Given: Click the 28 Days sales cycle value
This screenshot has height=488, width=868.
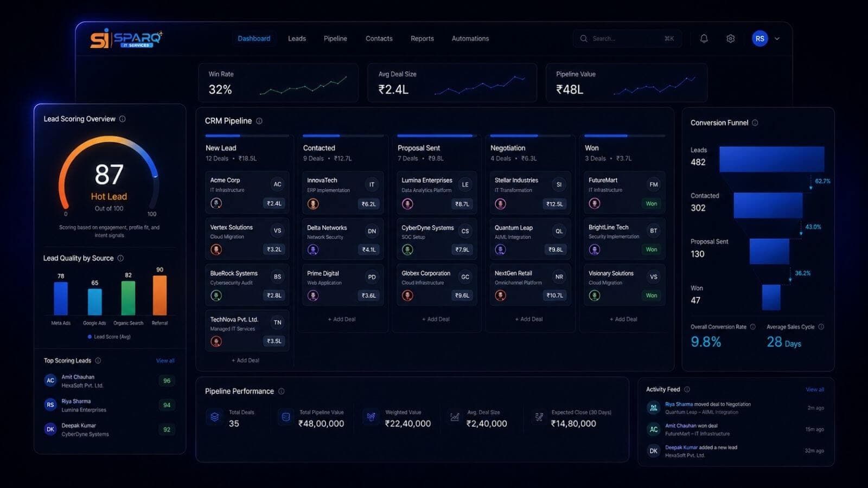Looking at the screenshot, I should (784, 342).
